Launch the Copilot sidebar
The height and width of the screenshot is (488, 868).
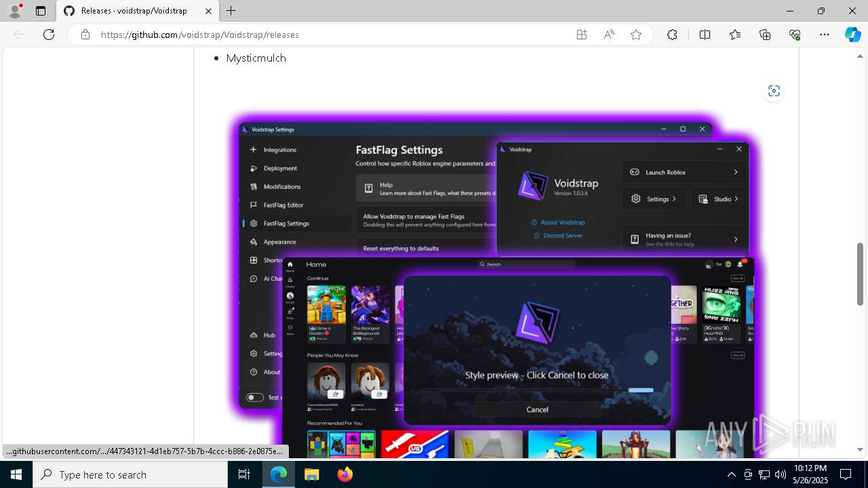coord(852,35)
